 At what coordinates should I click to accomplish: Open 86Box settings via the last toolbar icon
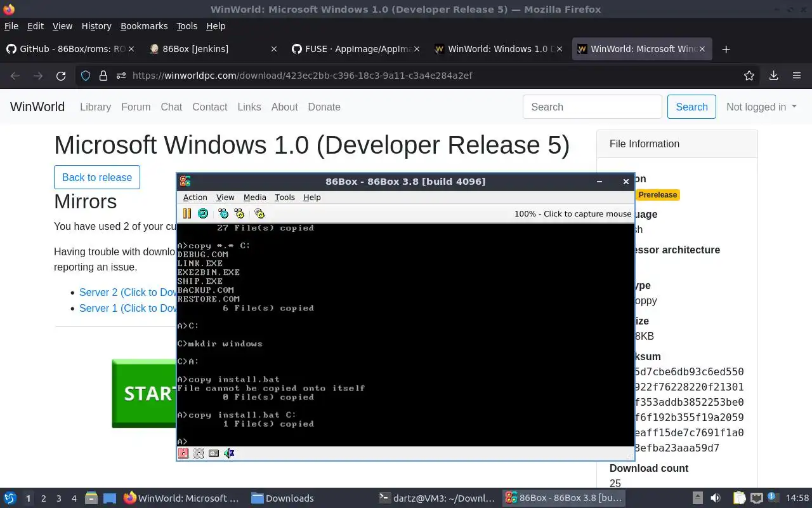click(x=259, y=214)
